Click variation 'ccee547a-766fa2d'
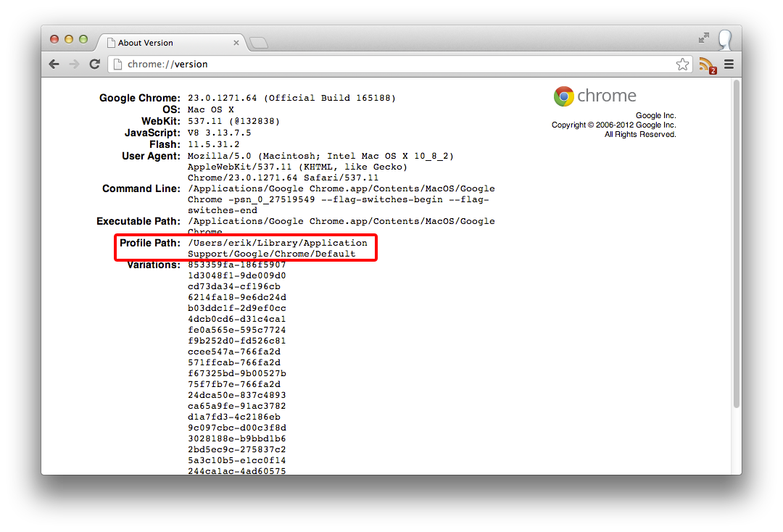 (234, 352)
